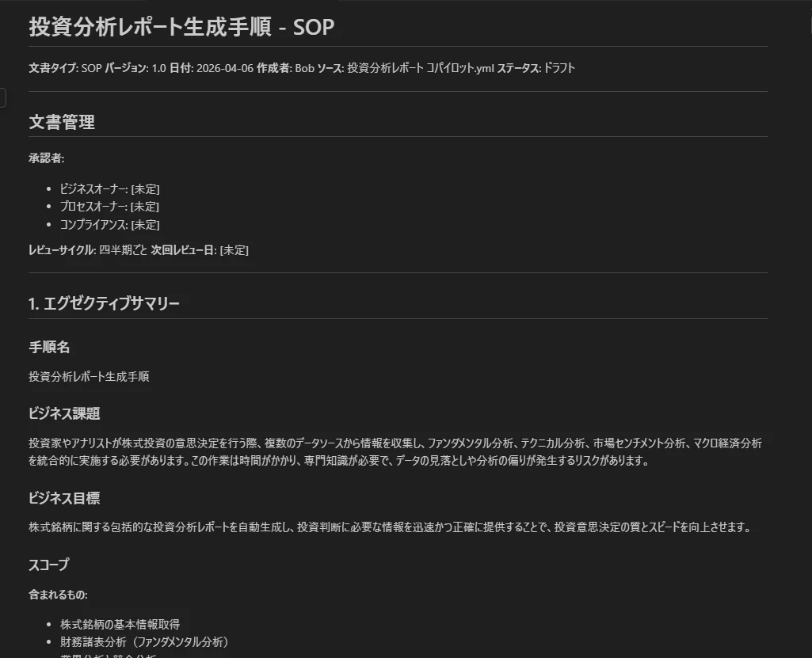This screenshot has height=658, width=812.
Task: Click the 財務諸表分析（ファンダメンタル分析） list item
Action: [144, 642]
